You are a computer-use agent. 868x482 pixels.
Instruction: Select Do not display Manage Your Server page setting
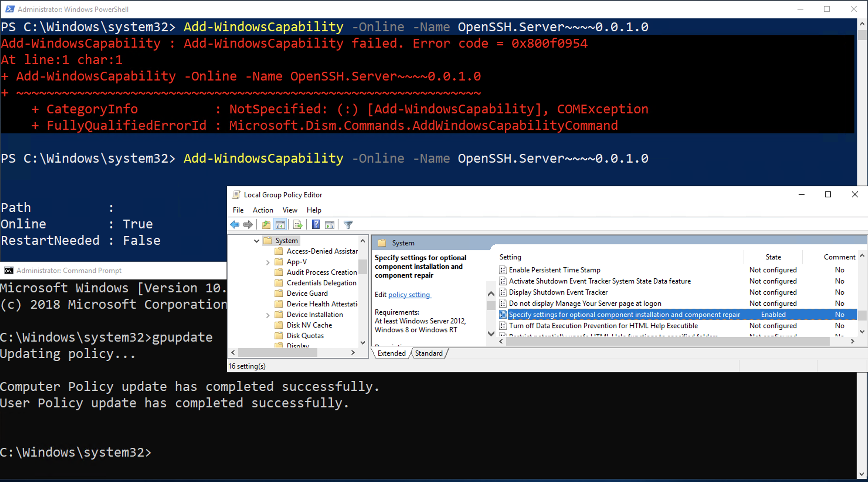[585, 303]
